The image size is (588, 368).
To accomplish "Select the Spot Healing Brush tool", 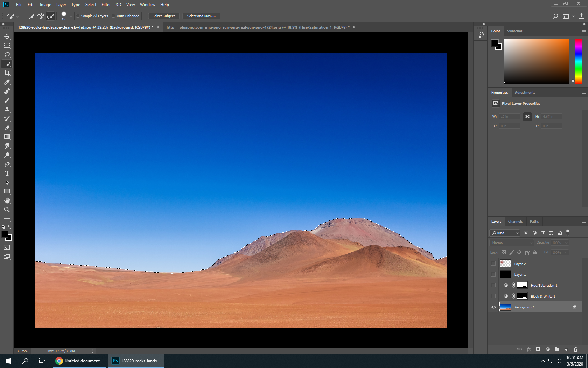I will pos(7,91).
